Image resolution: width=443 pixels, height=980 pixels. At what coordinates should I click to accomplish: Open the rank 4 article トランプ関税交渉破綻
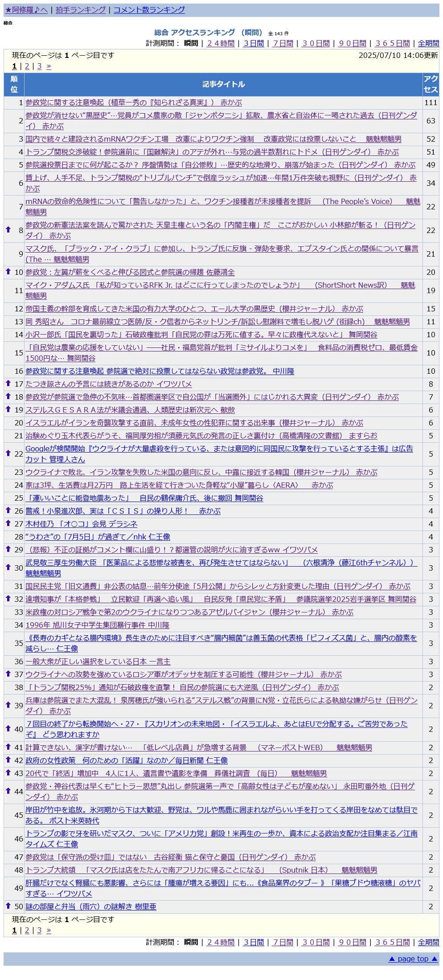(212, 152)
